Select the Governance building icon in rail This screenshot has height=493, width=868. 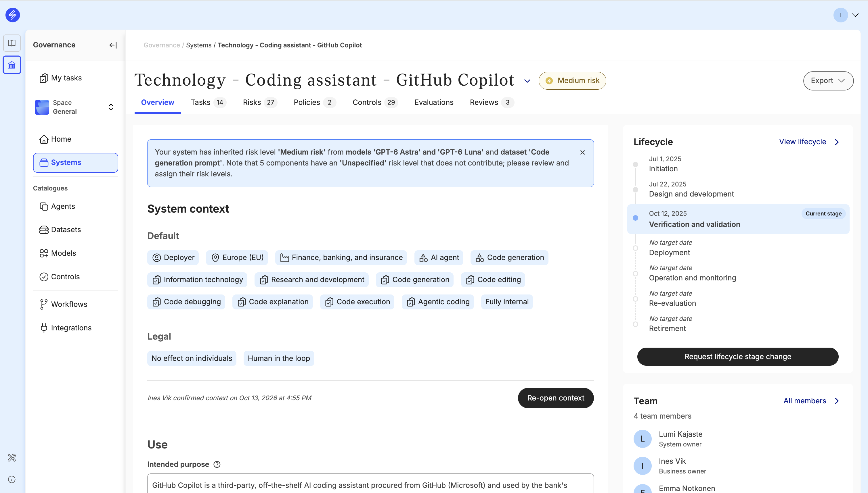click(12, 65)
